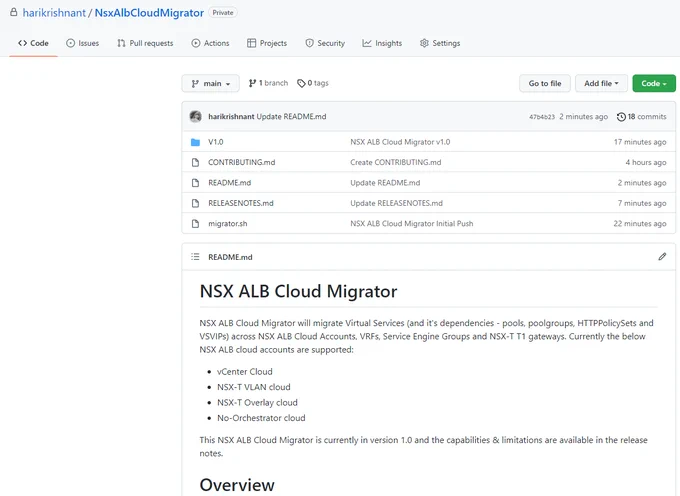The width and height of the screenshot is (680, 496).
Task: Open RELEASENOTES.md file
Action: (x=241, y=203)
